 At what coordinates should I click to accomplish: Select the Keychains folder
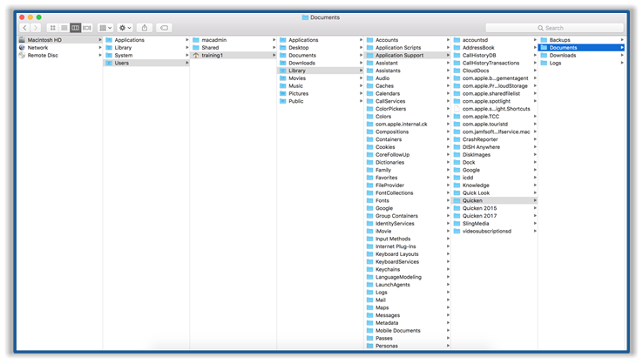[x=388, y=269]
